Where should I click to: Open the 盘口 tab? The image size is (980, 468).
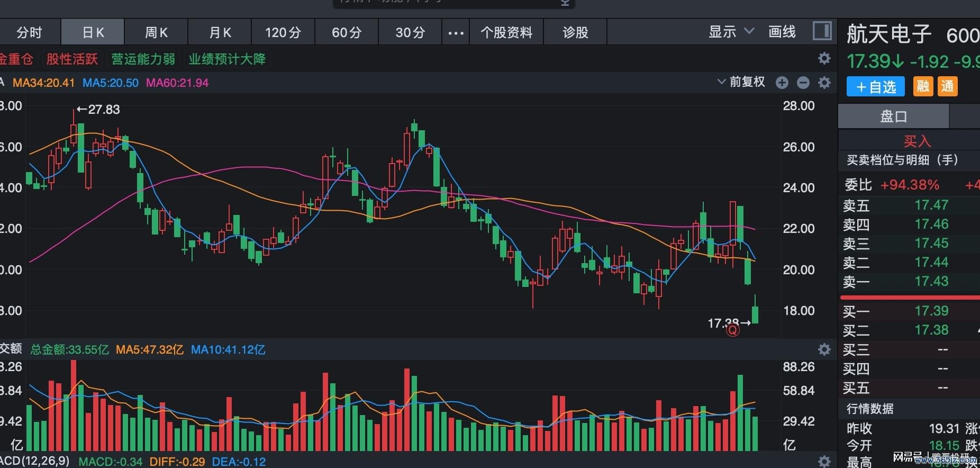coord(894,116)
